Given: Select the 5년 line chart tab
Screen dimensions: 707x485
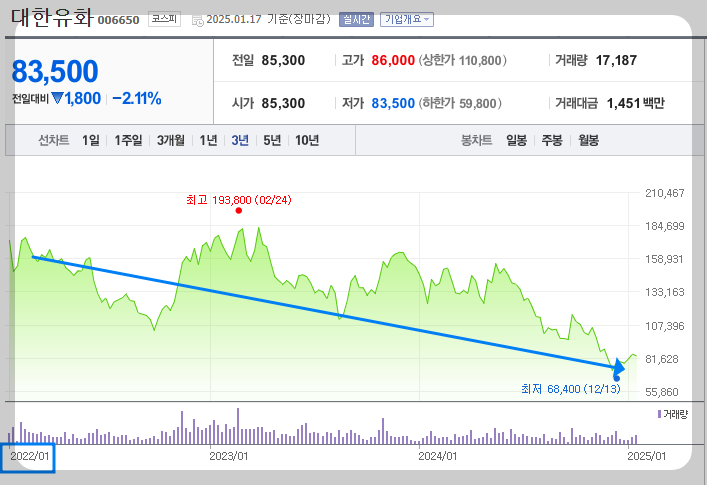Looking at the screenshot, I should 272,140.
